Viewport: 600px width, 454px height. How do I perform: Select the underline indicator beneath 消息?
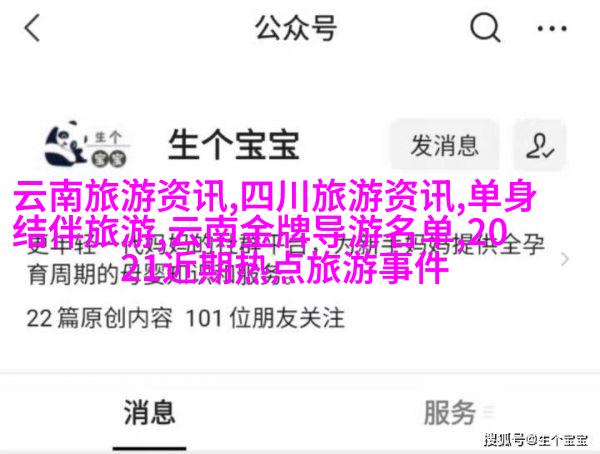tap(149, 448)
